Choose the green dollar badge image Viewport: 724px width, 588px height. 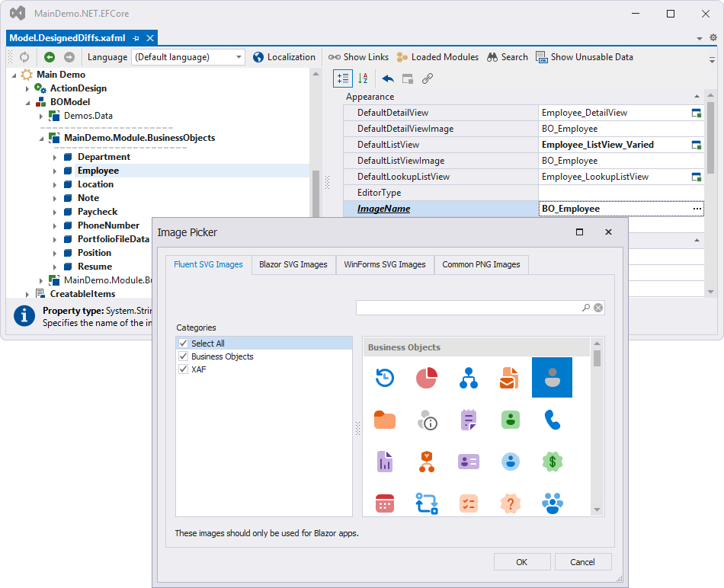552,461
